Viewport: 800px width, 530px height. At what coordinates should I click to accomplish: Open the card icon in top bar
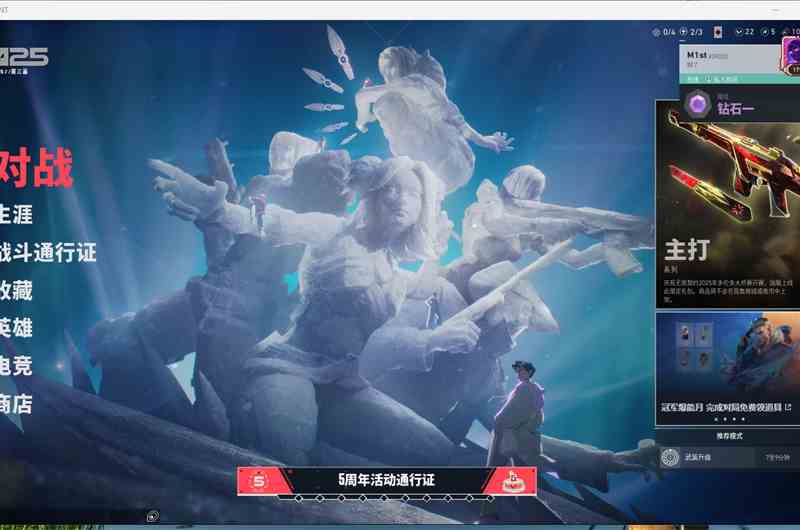pyautogui.click(x=717, y=32)
